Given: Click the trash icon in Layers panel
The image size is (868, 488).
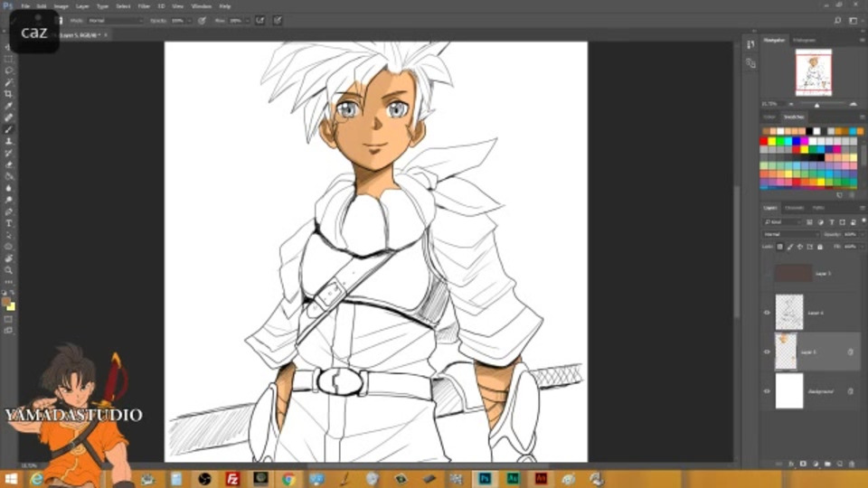Looking at the screenshot, I should tap(852, 464).
